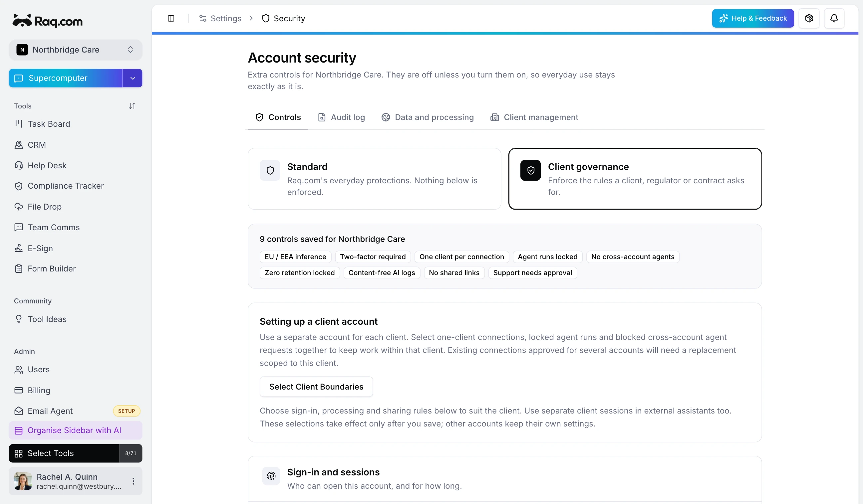Click the fingerprint Sign-in and sessions icon
Screen dimensions: 863x504
click(271, 476)
